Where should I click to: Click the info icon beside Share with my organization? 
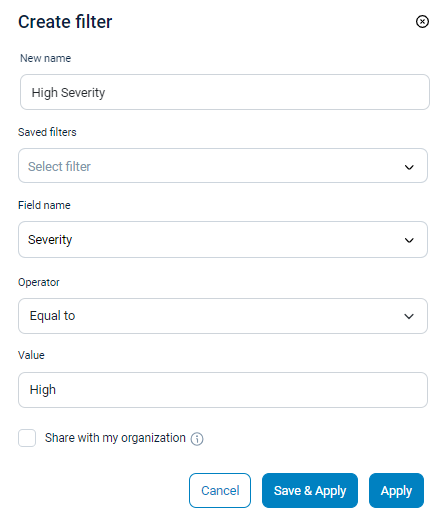(x=197, y=439)
